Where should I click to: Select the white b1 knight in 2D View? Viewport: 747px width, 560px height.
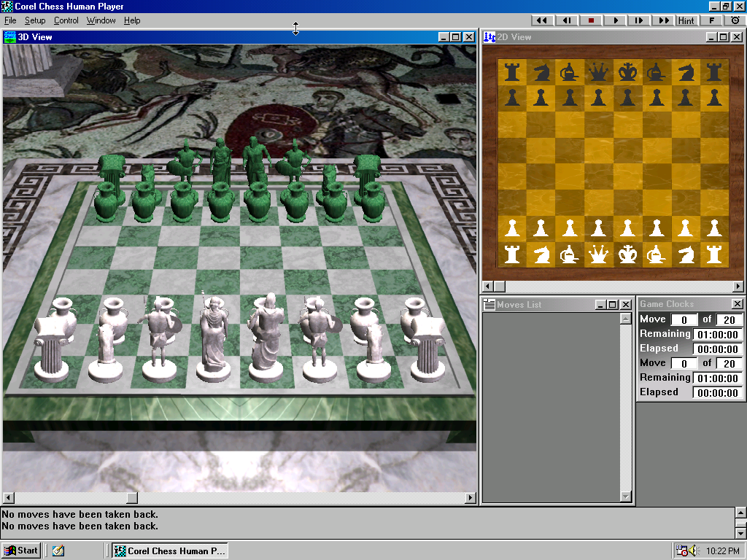(541, 254)
